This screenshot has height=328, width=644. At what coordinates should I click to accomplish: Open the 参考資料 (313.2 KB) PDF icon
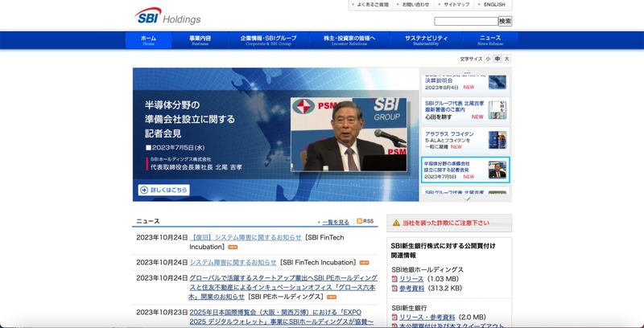[x=395, y=288]
